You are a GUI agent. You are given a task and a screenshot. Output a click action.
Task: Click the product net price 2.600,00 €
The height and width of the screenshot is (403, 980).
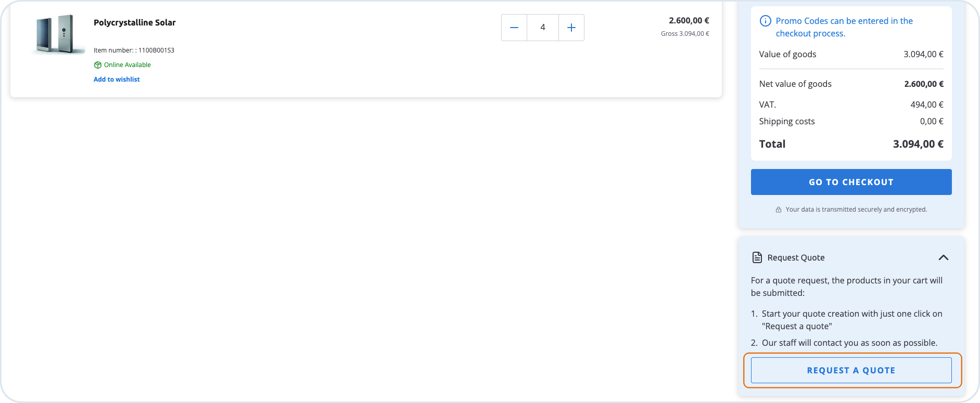pos(689,20)
